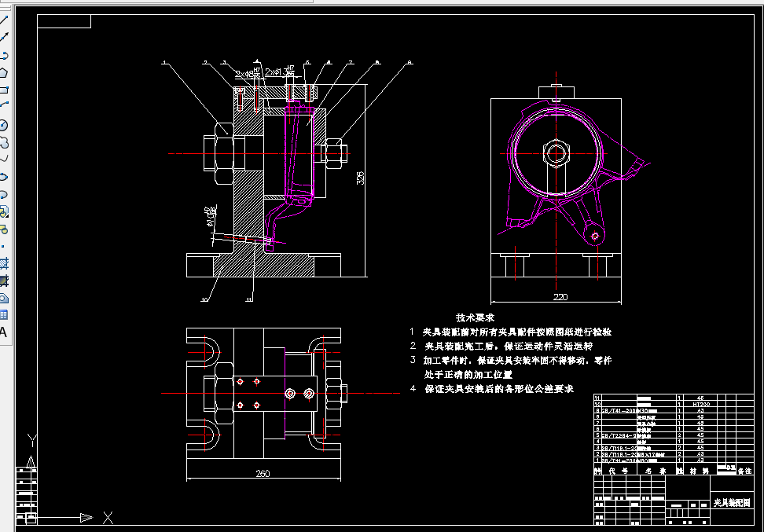Select the Multiline Text 'A' tool

pos(3,332)
